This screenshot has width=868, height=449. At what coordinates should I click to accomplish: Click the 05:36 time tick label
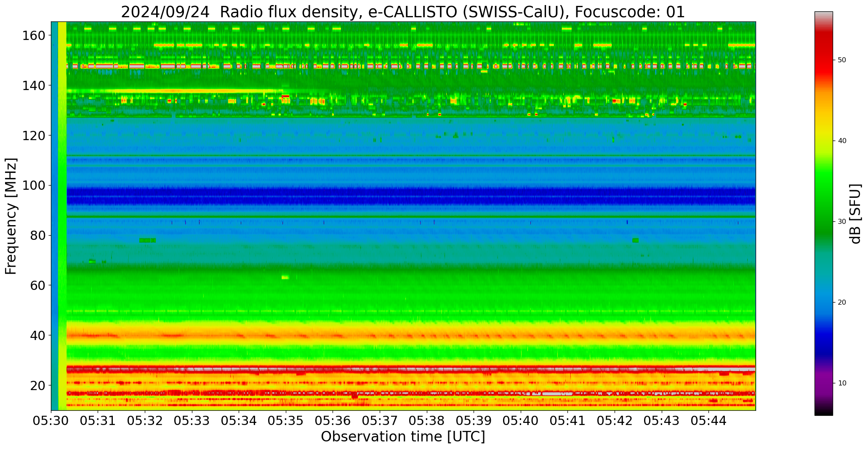333,421
